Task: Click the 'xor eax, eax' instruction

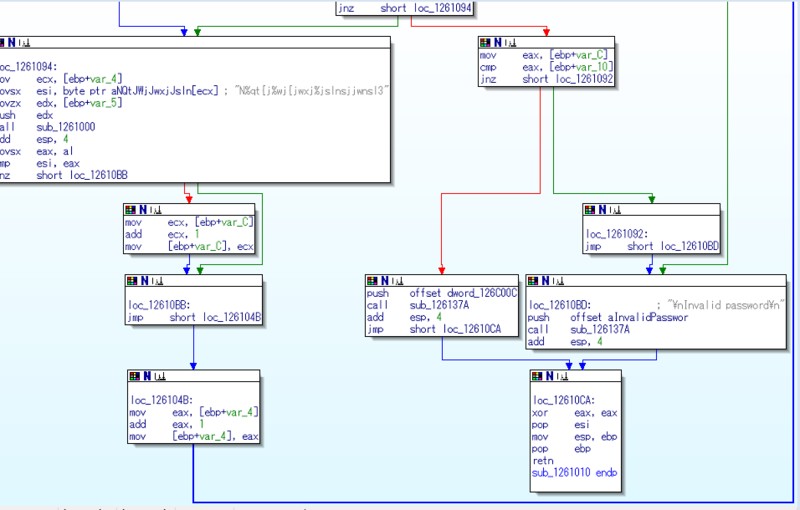Action: (x=574, y=413)
